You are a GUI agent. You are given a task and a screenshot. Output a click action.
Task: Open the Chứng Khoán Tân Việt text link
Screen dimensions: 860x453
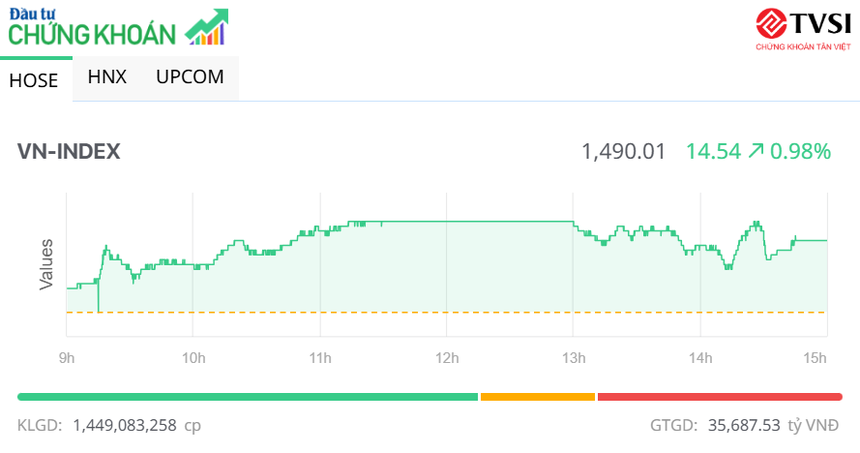coord(803,46)
